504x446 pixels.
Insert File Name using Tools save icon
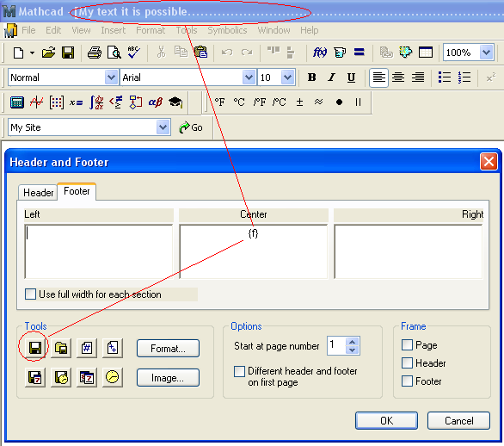pyautogui.click(x=35, y=348)
